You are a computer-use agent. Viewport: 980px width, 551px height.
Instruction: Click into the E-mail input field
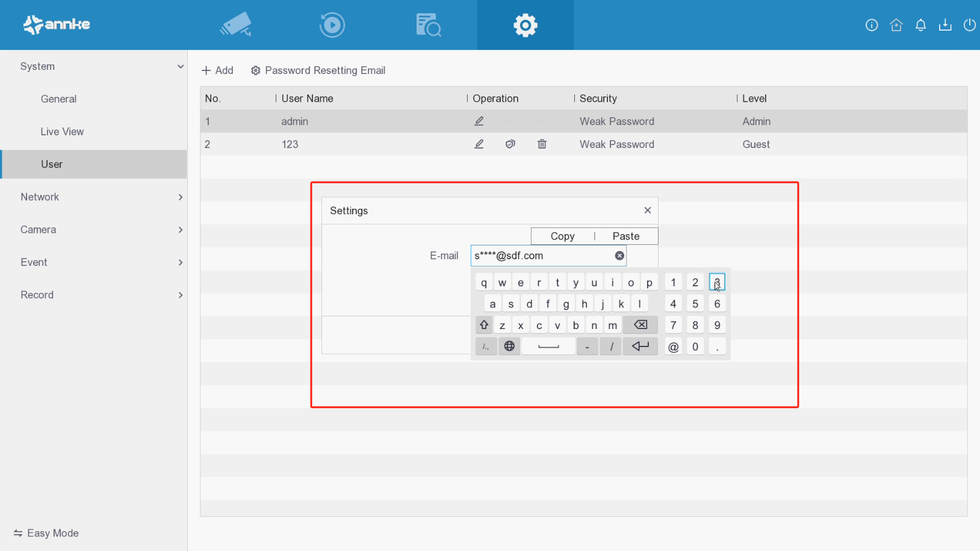tap(542, 256)
